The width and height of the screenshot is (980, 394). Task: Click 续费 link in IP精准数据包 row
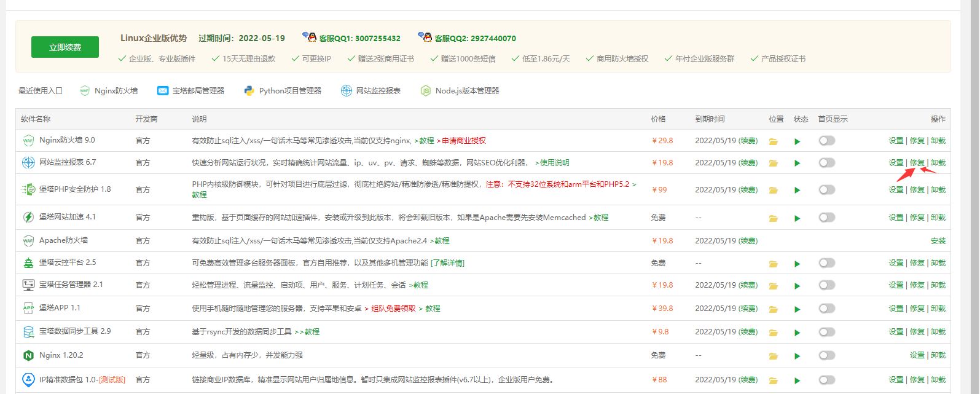point(748,380)
